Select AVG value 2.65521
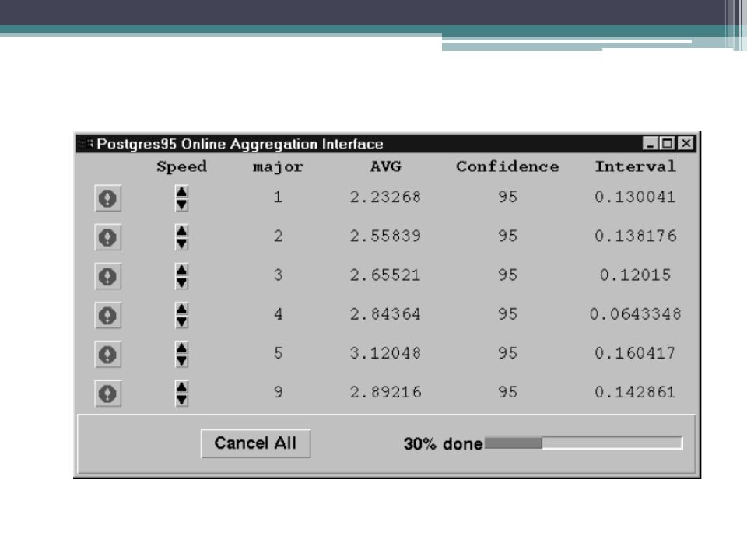The height and width of the screenshot is (560, 747). [385, 275]
